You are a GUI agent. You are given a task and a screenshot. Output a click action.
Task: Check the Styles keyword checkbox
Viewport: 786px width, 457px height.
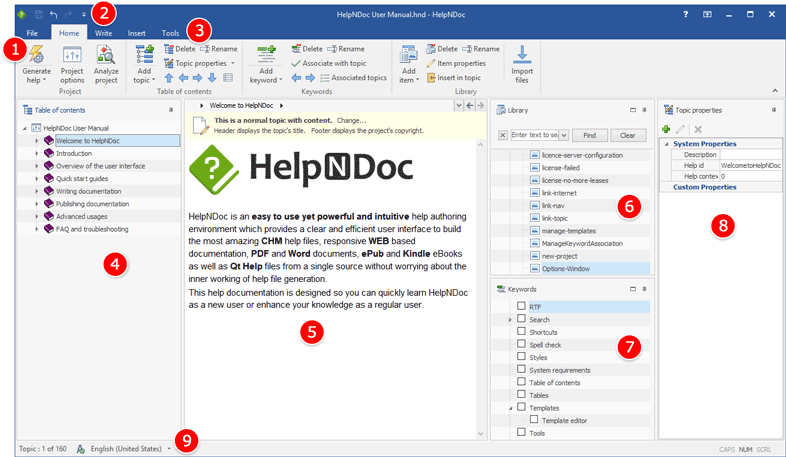521,356
